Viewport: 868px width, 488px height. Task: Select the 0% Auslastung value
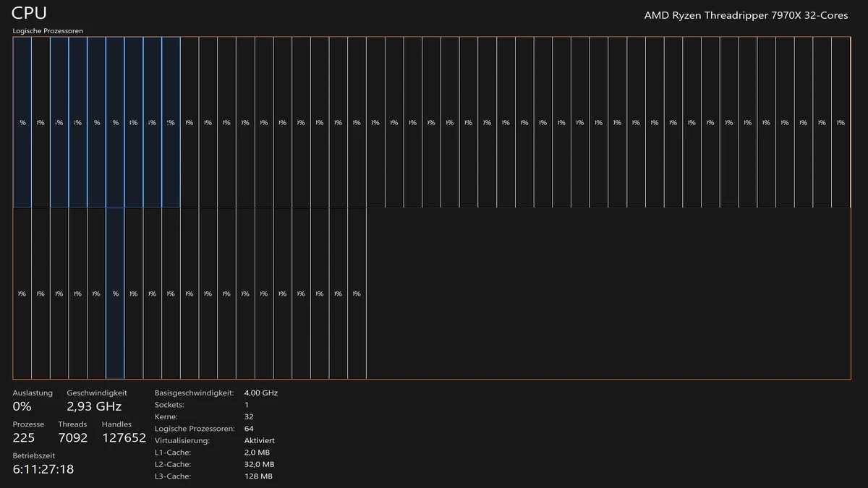(22, 406)
